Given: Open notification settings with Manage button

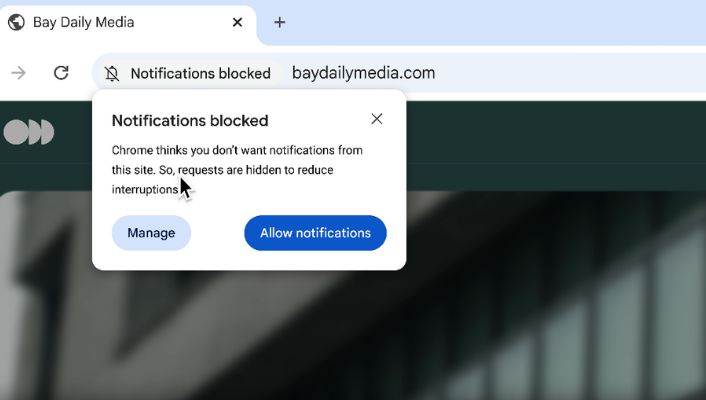Looking at the screenshot, I should click(151, 233).
